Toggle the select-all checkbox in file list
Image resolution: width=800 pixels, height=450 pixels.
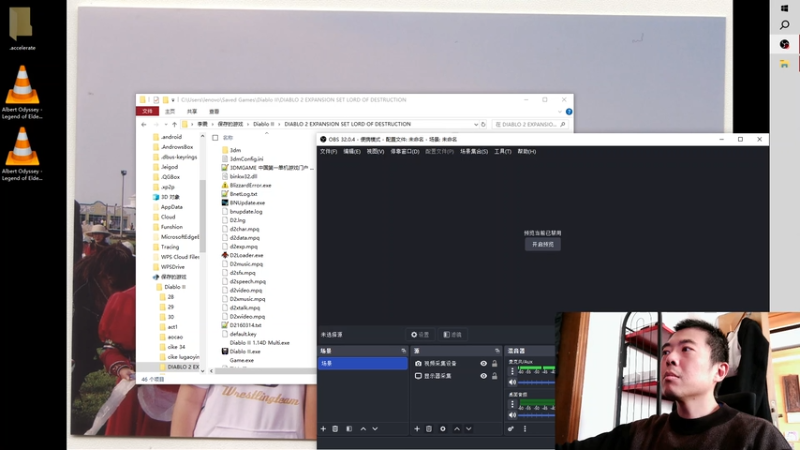pos(215,138)
